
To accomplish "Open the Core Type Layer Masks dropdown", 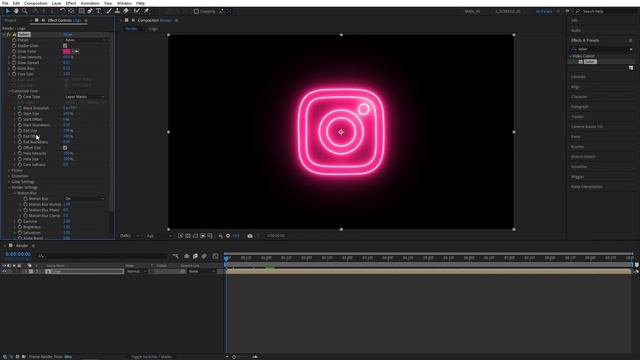I will point(85,97).
